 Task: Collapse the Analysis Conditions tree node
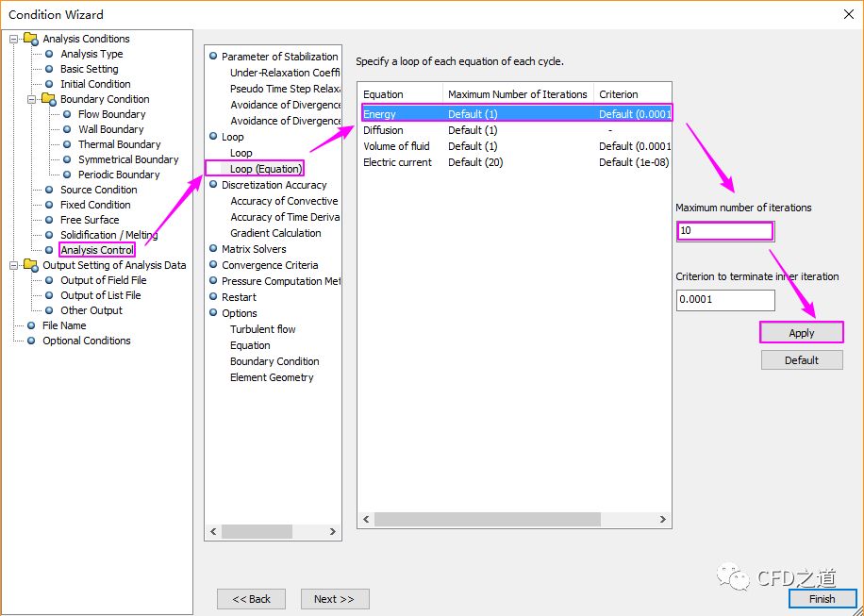(14, 39)
